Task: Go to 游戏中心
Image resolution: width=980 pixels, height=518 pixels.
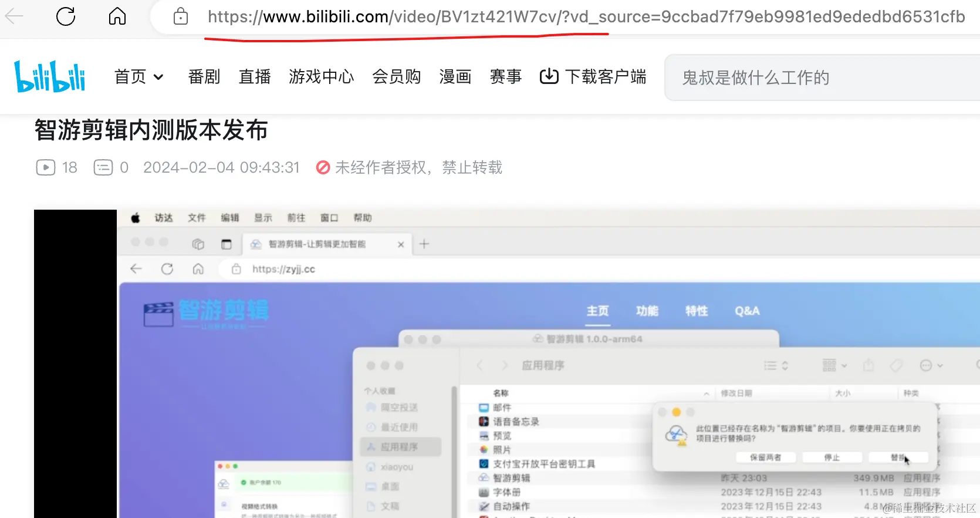Action: (321, 76)
